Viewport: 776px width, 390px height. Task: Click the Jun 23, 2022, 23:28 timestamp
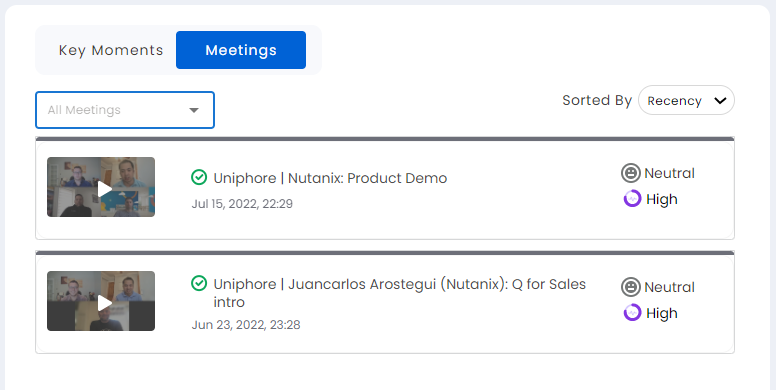[x=246, y=325]
